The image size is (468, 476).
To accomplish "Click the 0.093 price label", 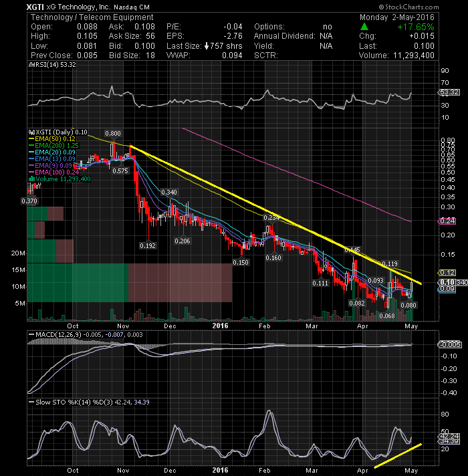I will (x=376, y=280).
